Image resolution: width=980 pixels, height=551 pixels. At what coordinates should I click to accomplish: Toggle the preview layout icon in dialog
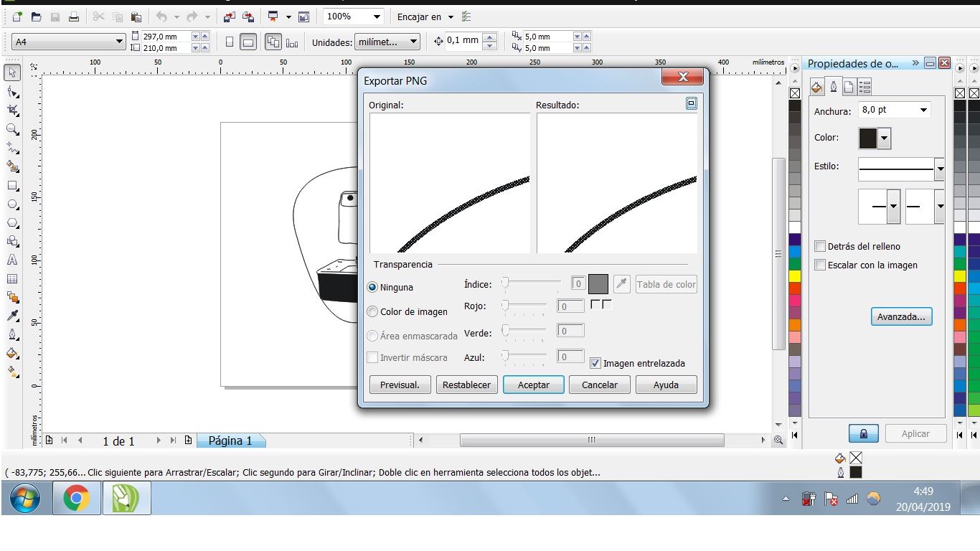[x=691, y=103]
